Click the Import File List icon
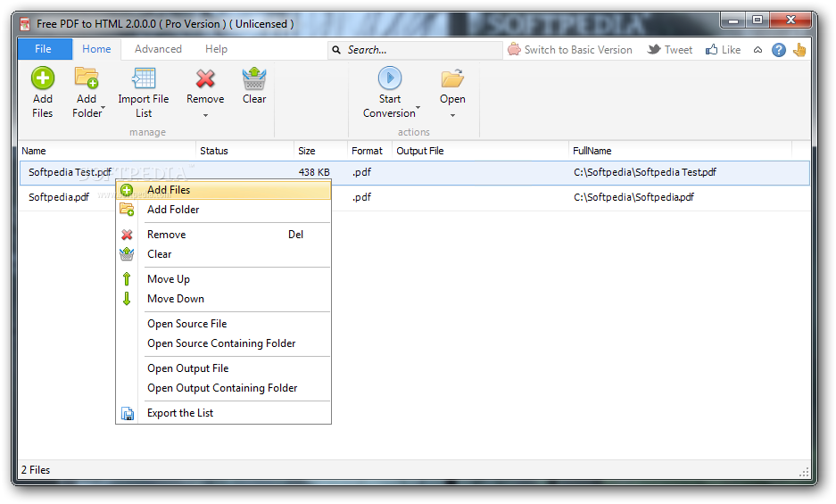 tap(144, 78)
